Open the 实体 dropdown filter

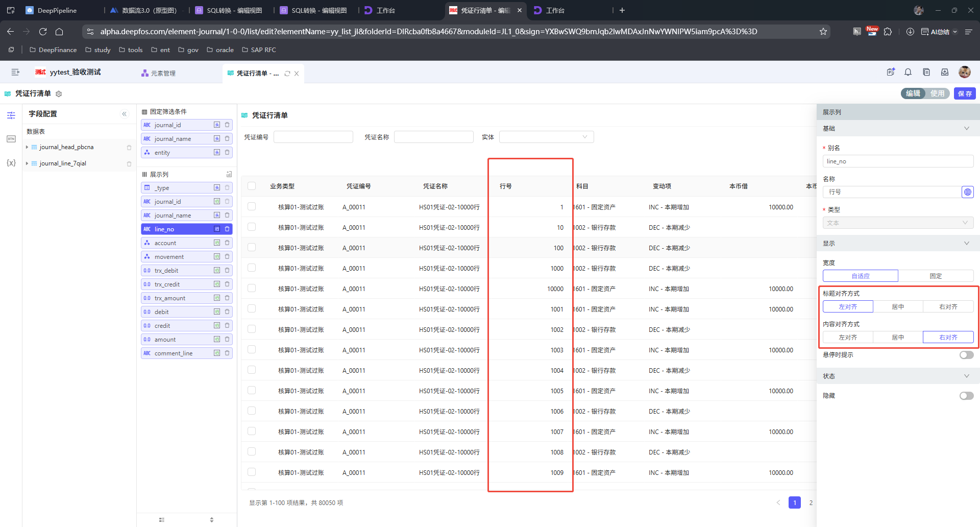tap(546, 137)
